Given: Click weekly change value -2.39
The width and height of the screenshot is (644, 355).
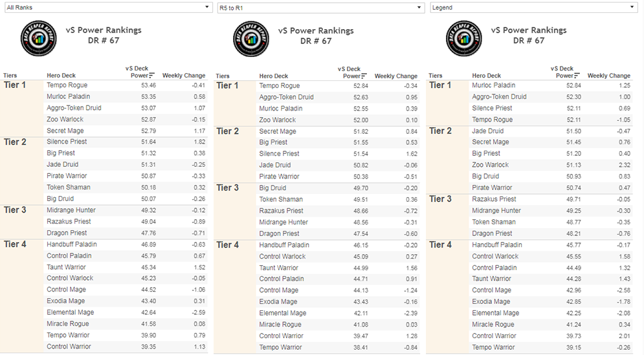Looking at the screenshot, I should (x=410, y=313).
